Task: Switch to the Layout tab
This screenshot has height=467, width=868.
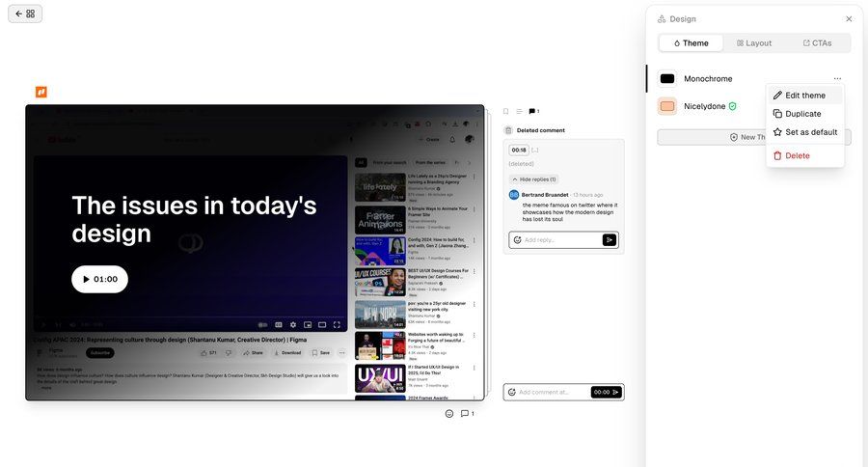Action: click(754, 43)
